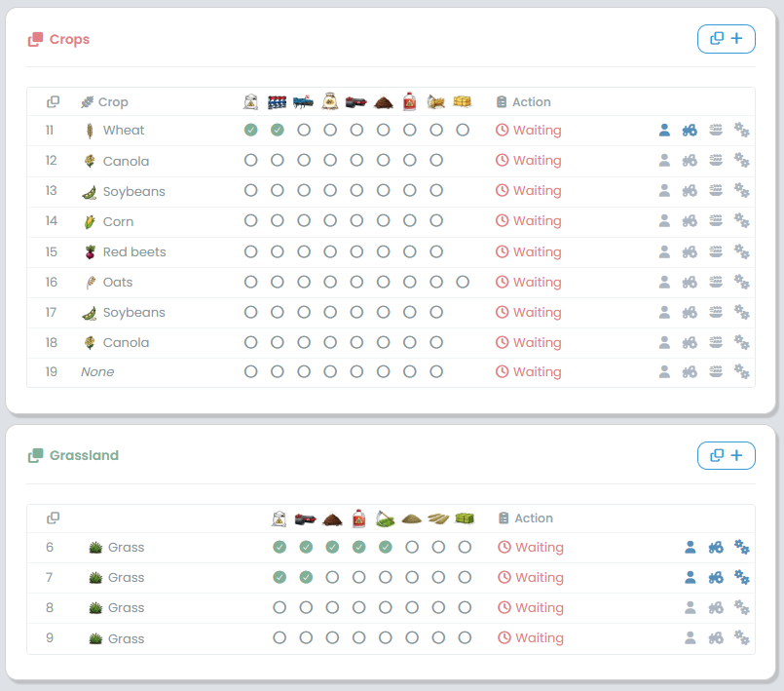This screenshot has height=691, width=784.
Task: Click the manure pile icon in Grassland header
Action: point(332,518)
